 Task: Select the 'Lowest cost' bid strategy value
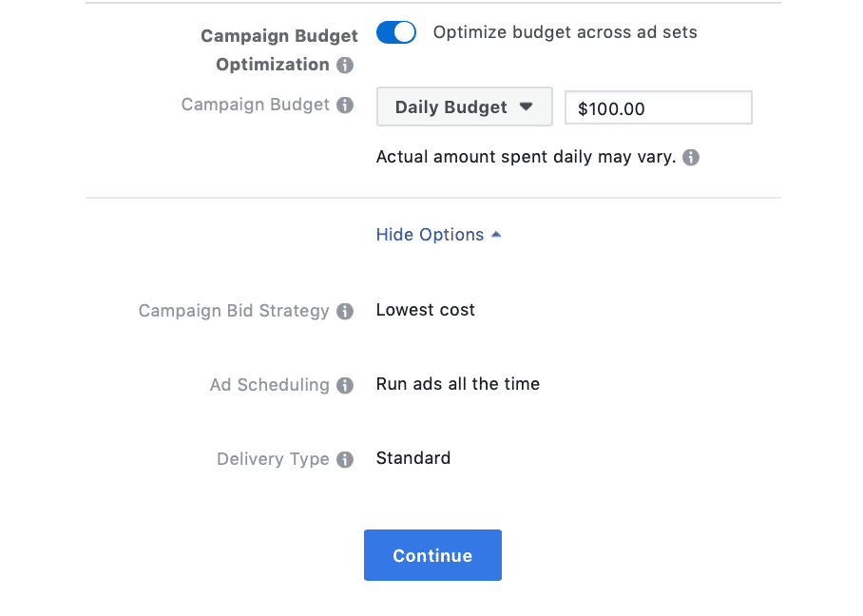pos(426,310)
